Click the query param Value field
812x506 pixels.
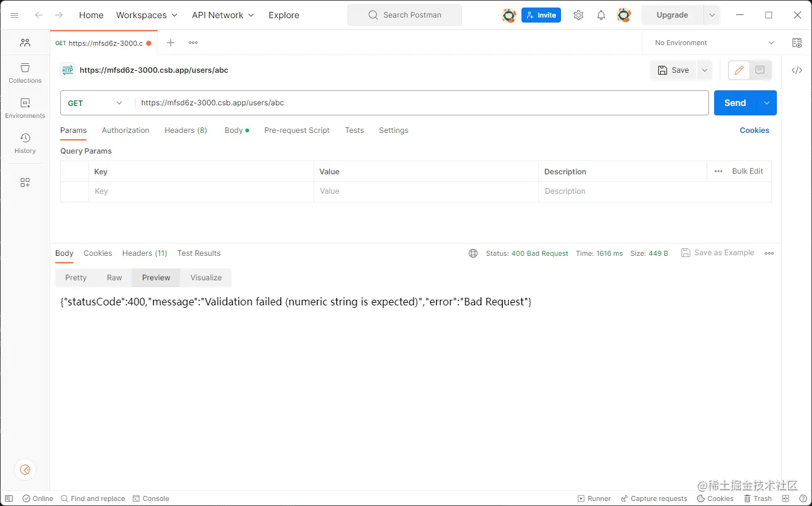pyautogui.click(x=426, y=191)
